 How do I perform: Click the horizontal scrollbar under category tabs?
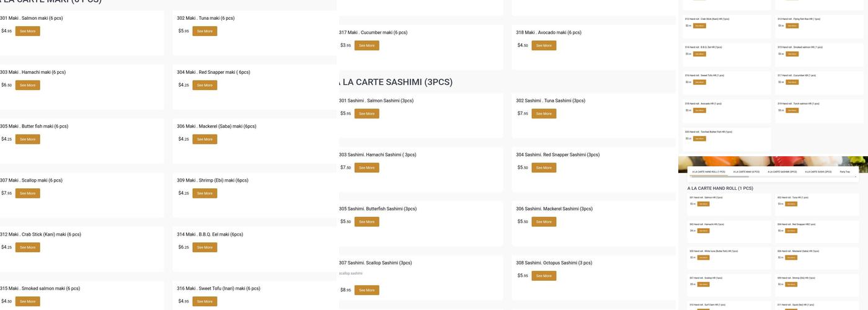719,177
